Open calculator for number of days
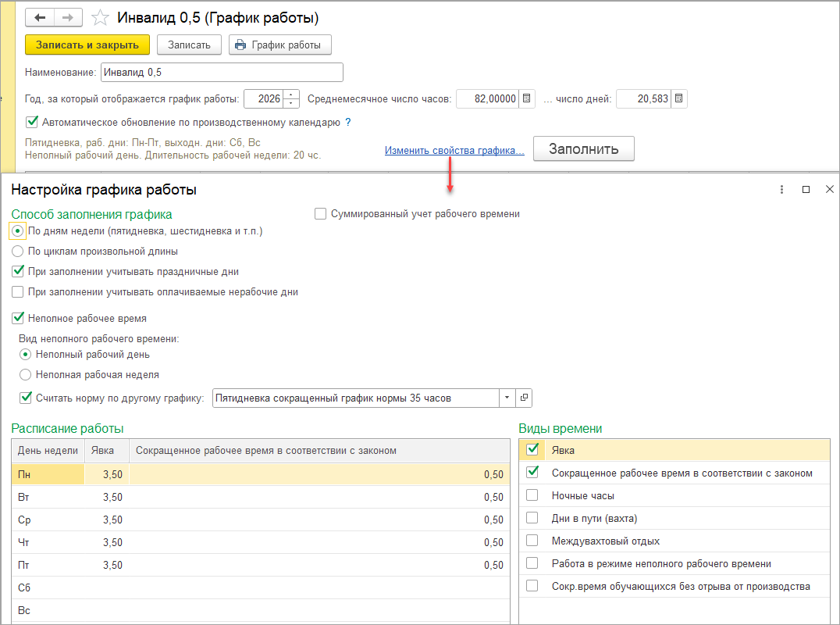 (x=679, y=99)
